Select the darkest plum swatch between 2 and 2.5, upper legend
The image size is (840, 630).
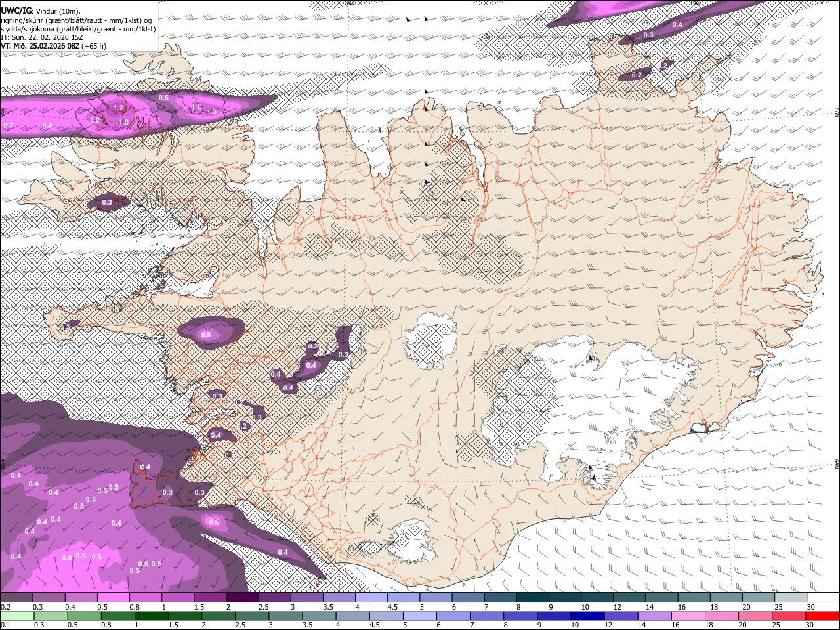coord(243,598)
